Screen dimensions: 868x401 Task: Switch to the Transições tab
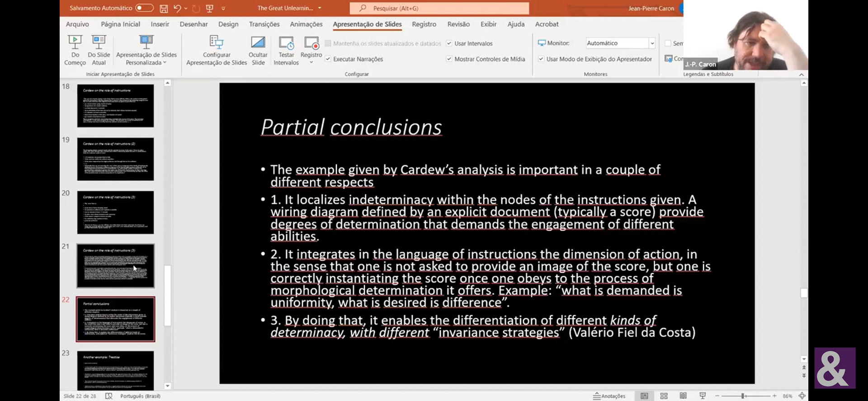click(x=264, y=24)
